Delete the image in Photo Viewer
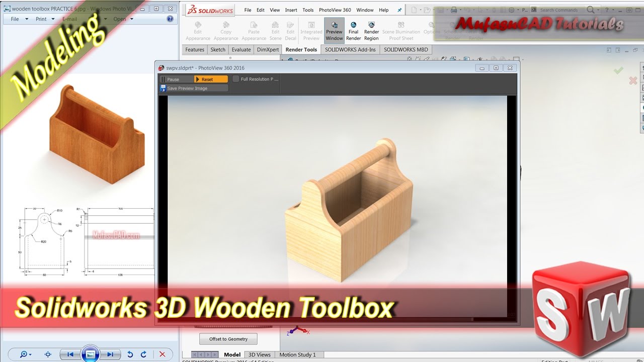644x362 pixels. click(x=162, y=354)
